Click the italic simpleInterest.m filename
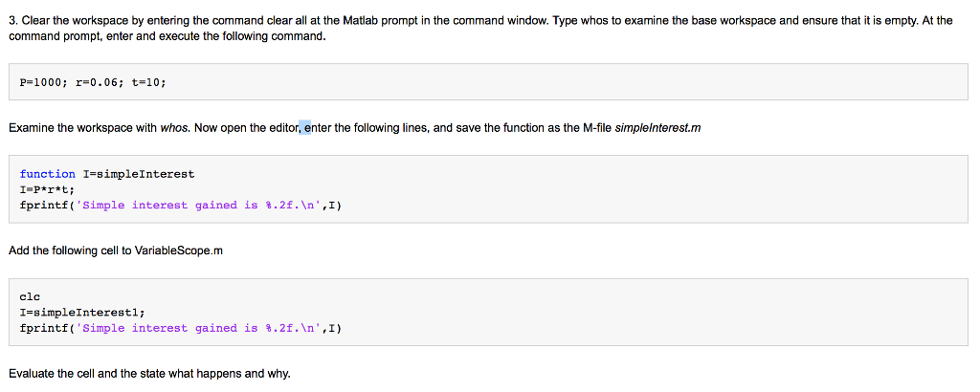 [x=658, y=128]
